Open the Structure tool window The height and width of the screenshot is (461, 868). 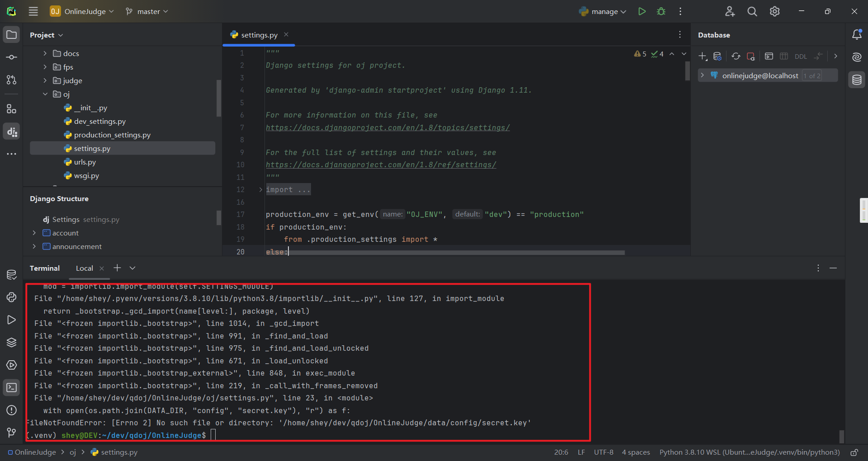point(11,109)
